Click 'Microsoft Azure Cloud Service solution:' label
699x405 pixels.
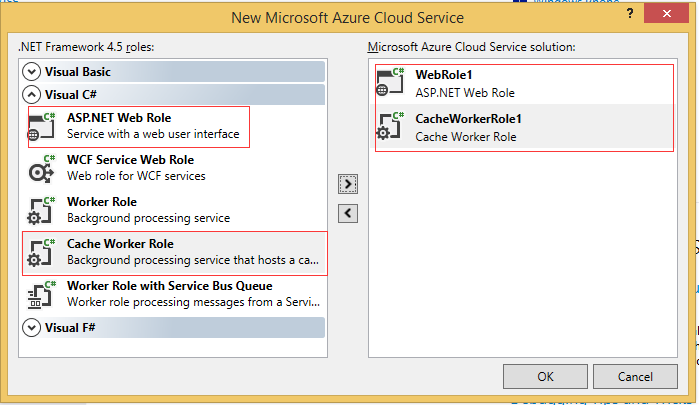click(x=472, y=47)
